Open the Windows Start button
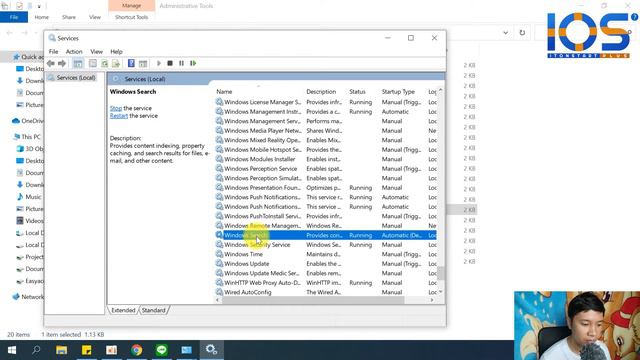The image size is (640, 360). coord(12,350)
